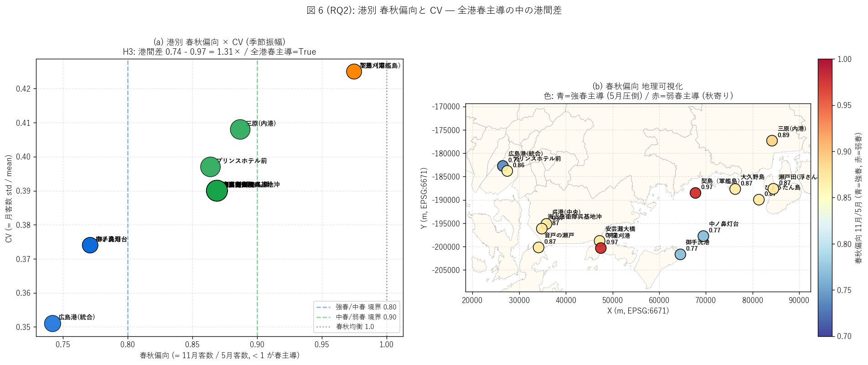The height and width of the screenshot is (365, 868).
Task: Click the 御手洗港 map marker 0.77
Action: 680,254
